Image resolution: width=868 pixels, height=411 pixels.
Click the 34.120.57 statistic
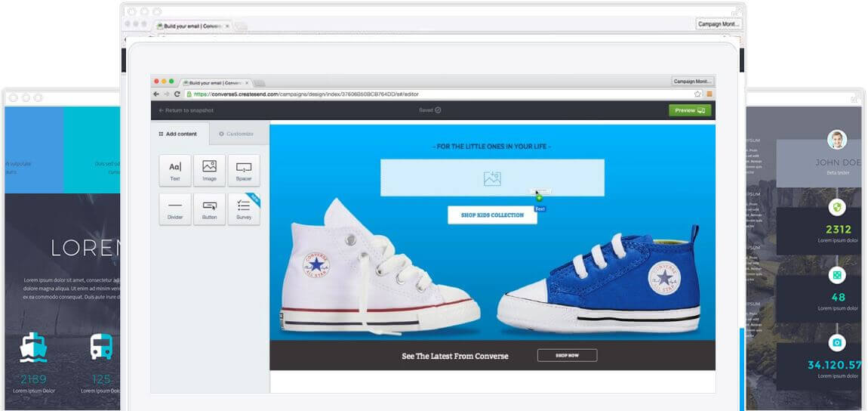(x=835, y=365)
